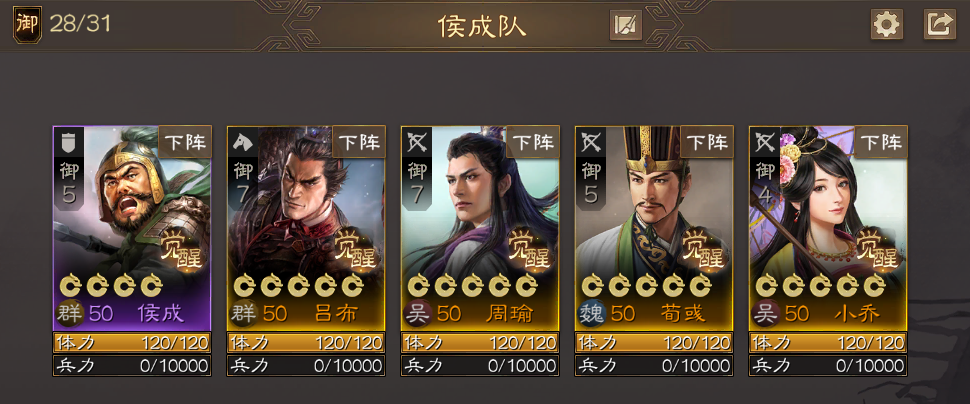The image size is (970, 404).
Task: Click 侯成's 体力 stamina bar
Action: (x=132, y=342)
